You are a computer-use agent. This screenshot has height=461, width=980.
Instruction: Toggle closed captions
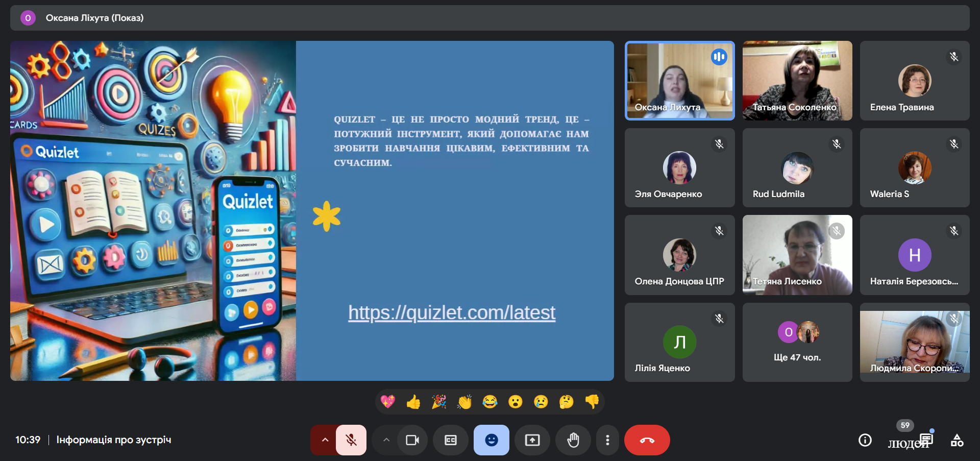click(x=451, y=440)
